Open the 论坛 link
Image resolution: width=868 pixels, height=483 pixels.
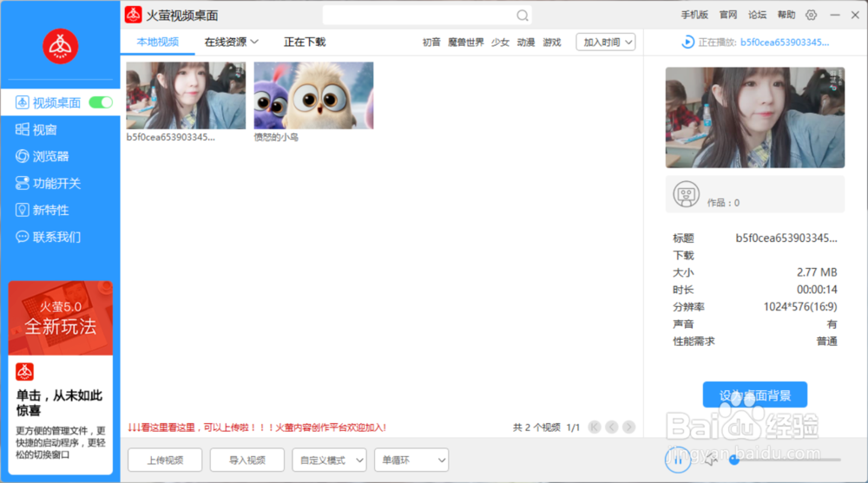point(757,15)
